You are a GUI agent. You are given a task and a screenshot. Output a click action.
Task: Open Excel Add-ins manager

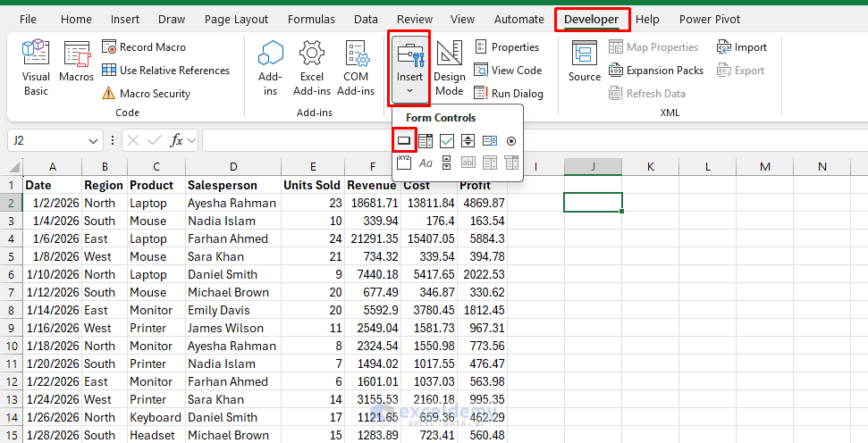point(312,68)
